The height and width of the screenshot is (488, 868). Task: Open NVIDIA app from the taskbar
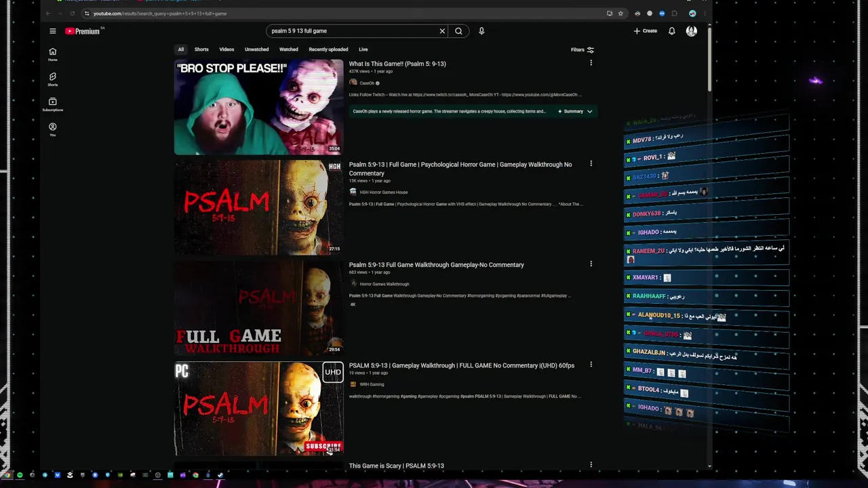pyautogui.click(x=120, y=475)
